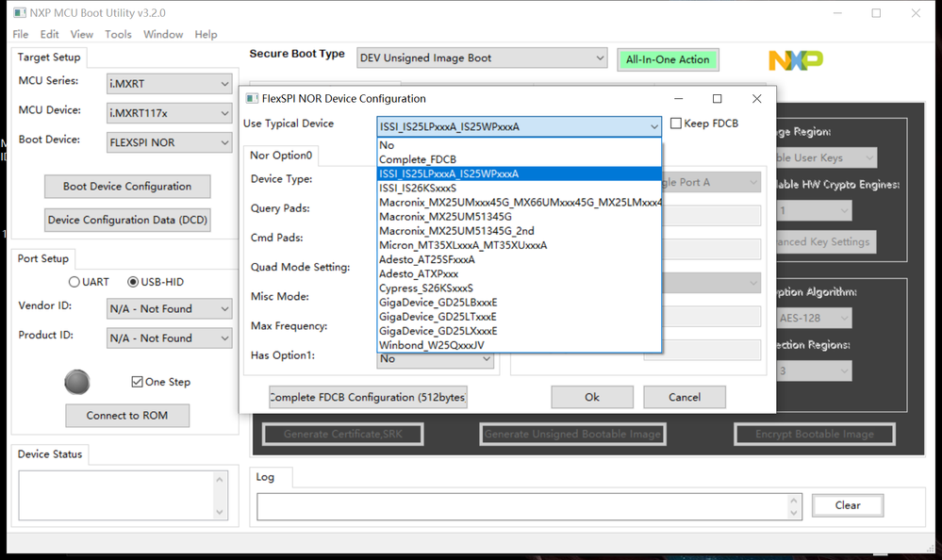Image resolution: width=942 pixels, height=560 pixels.
Task: Choose GigaDevice_GD25LBxxxE from list
Action: coord(519,303)
